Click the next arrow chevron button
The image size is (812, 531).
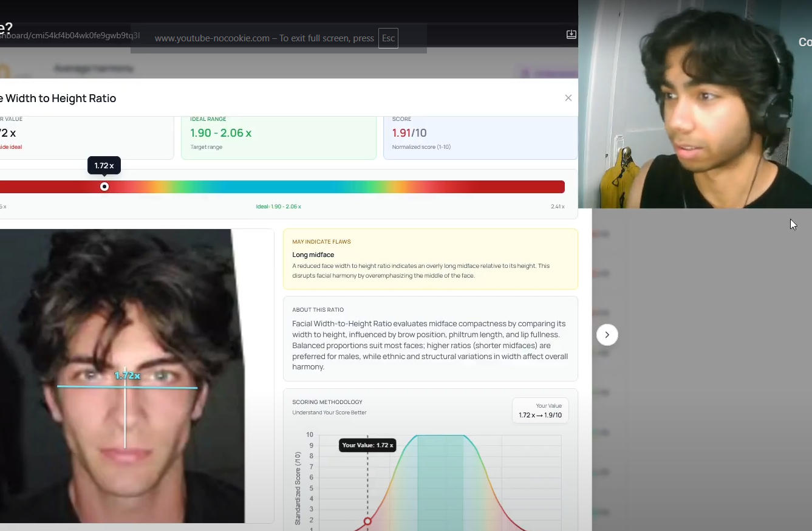(x=607, y=335)
